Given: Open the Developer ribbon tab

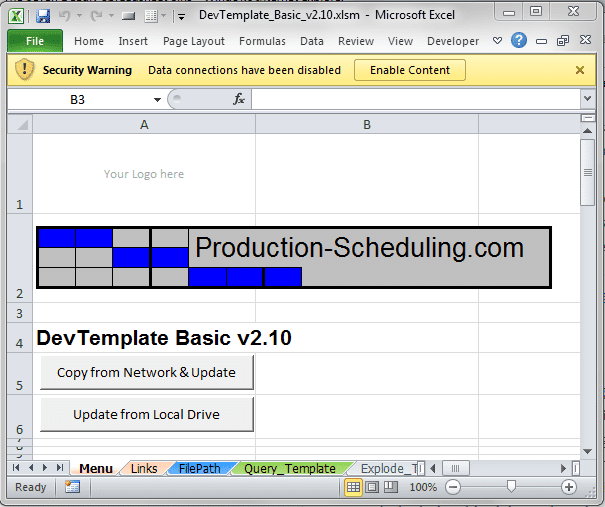Looking at the screenshot, I should 453,41.
